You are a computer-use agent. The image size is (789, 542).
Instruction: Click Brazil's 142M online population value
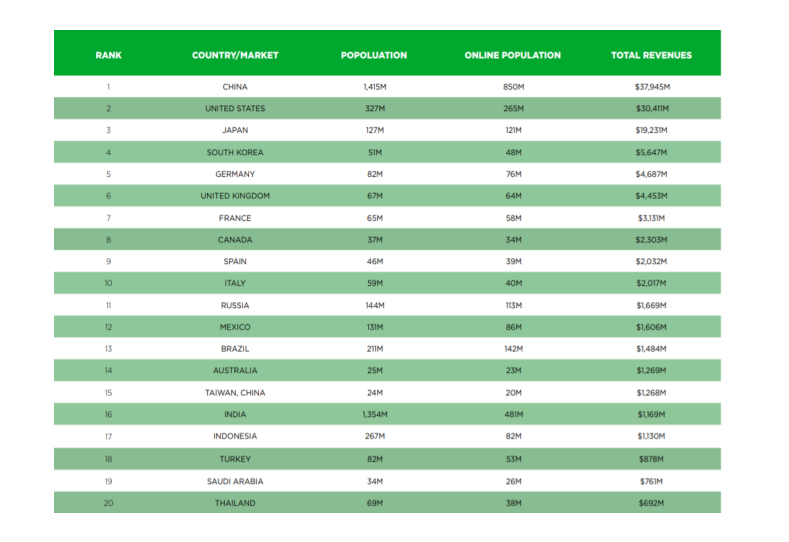click(513, 349)
